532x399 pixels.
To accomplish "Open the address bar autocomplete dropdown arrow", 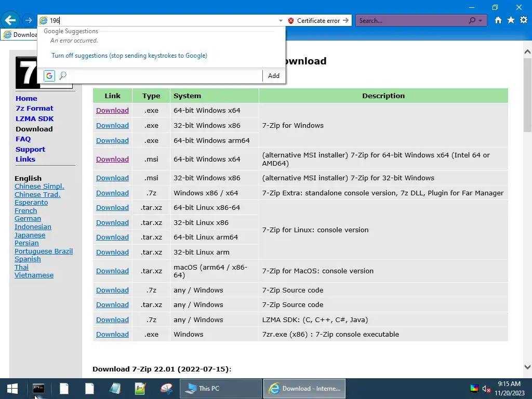I will pyautogui.click(x=281, y=21).
